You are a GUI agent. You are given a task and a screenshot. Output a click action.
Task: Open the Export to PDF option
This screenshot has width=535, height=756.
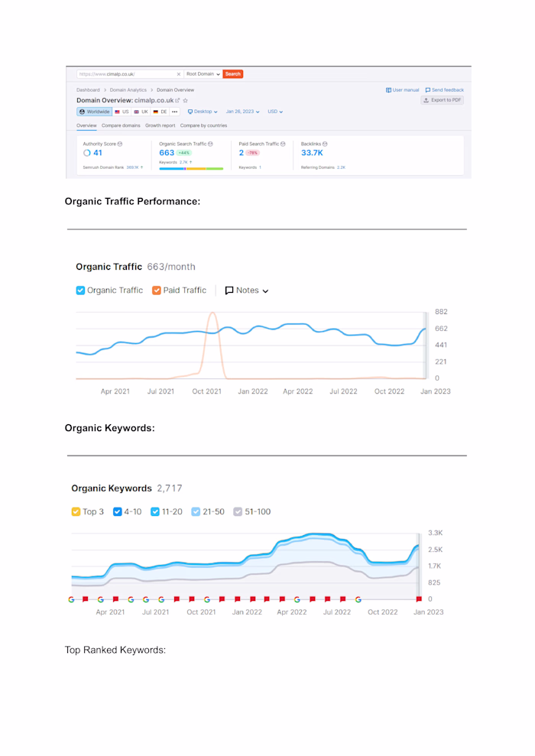coord(441,99)
